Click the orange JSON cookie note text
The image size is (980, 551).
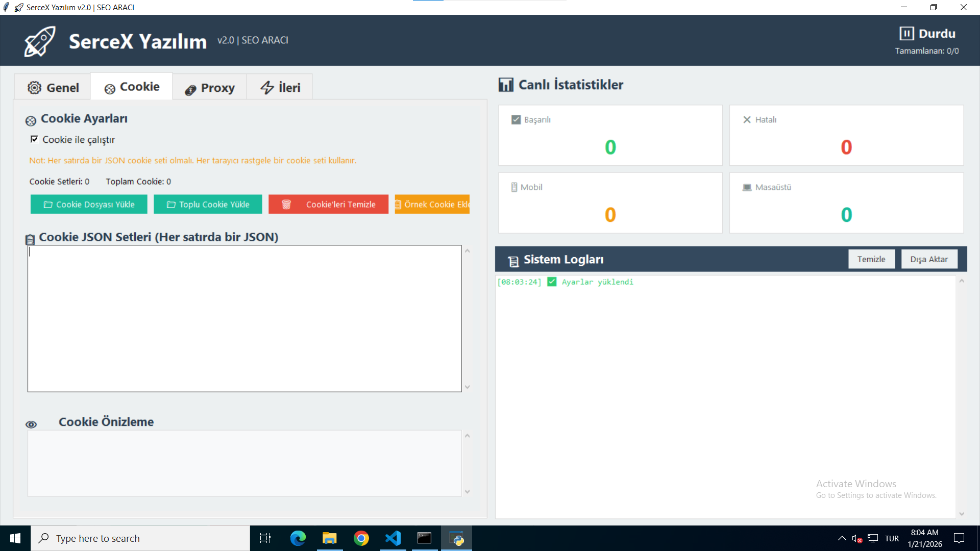tap(193, 160)
